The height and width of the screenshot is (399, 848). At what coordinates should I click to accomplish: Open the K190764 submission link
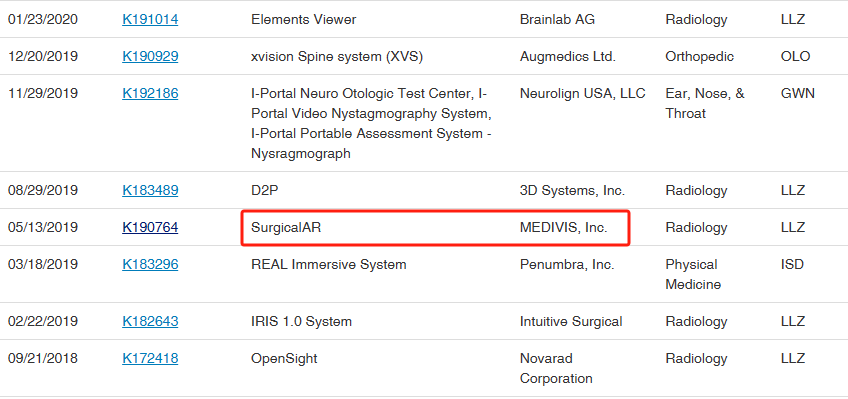coord(150,228)
